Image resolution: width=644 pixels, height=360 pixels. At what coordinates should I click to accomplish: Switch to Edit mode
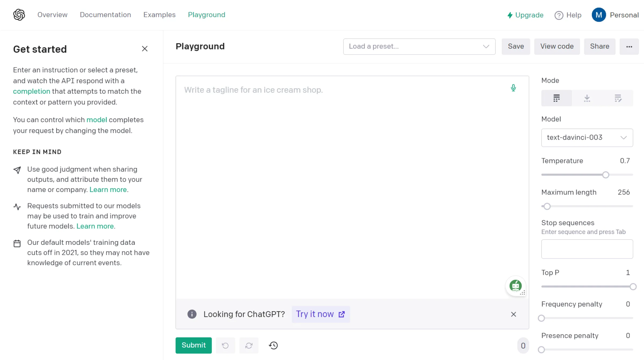tap(618, 98)
